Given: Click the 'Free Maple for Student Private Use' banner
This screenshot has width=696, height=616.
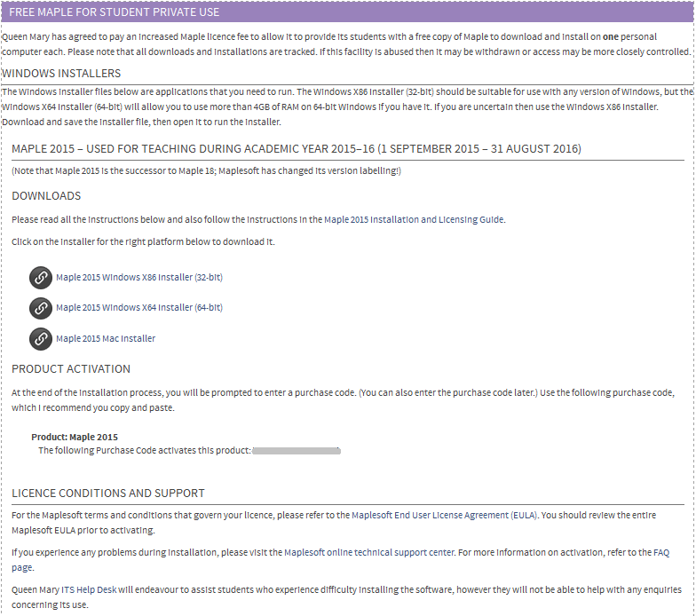Looking at the screenshot, I should tap(347, 12).
